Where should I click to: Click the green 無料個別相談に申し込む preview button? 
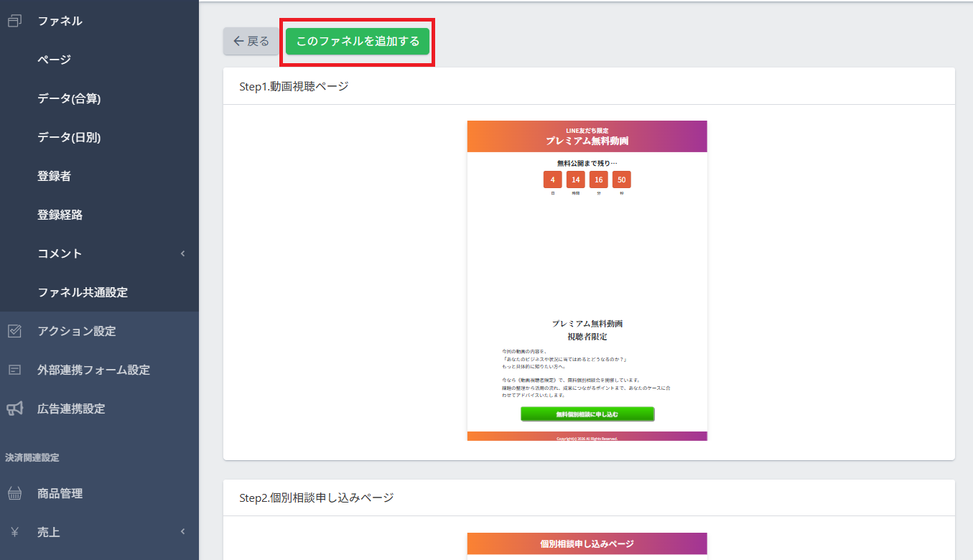click(587, 414)
